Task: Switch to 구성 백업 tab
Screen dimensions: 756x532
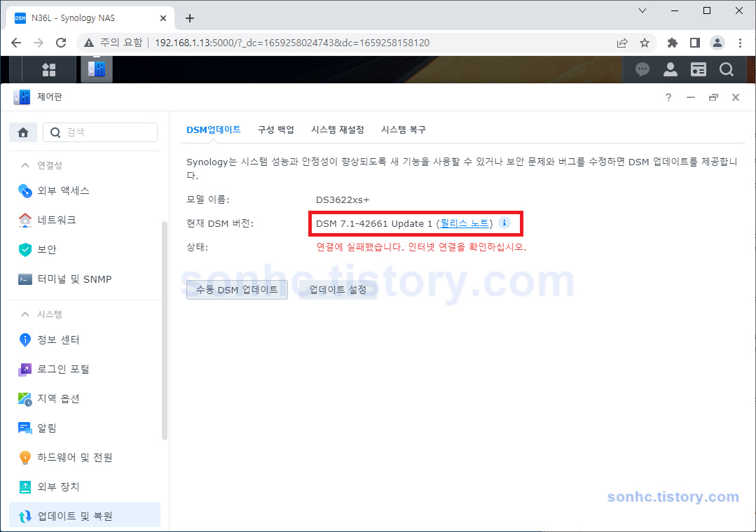Action: point(276,129)
